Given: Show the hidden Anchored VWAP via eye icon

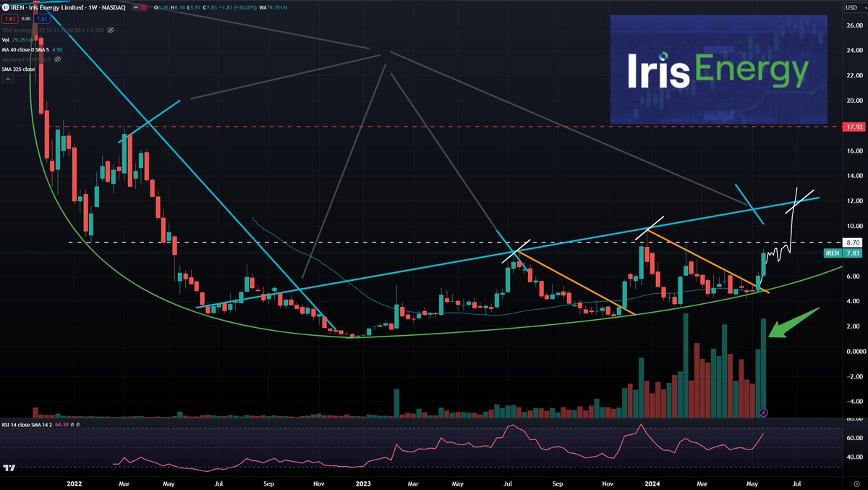Looking at the screenshot, I should tap(57, 59).
